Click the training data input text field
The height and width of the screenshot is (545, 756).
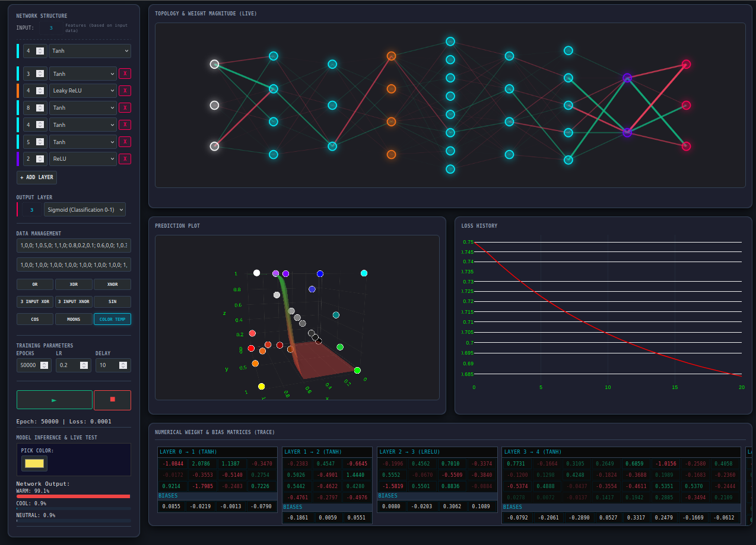[74, 246]
